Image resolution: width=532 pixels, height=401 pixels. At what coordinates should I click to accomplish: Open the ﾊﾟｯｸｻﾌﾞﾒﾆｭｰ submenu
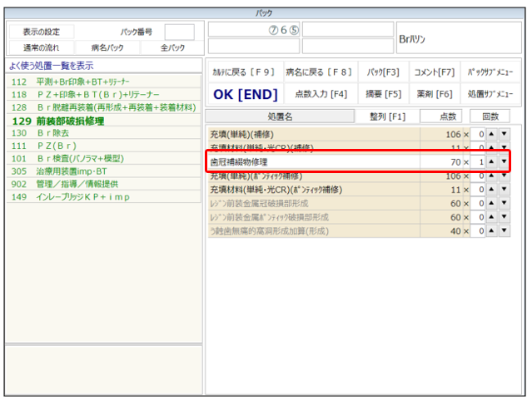tap(490, 72)
